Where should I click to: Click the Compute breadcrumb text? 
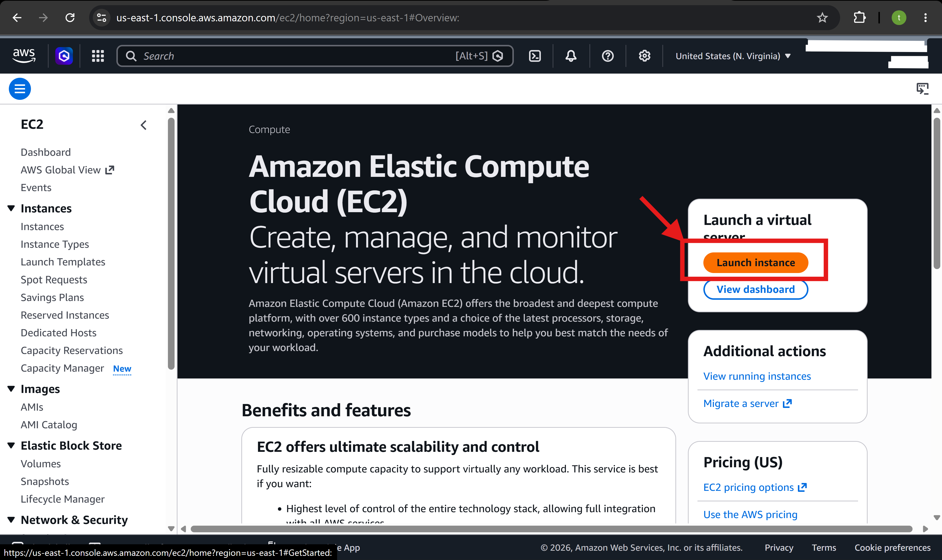point(269,130)
